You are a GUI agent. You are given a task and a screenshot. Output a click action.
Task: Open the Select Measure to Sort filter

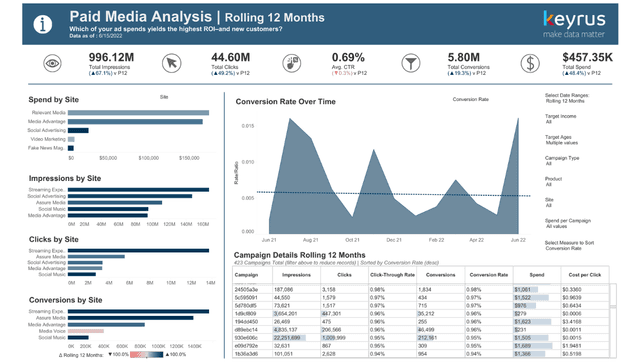(569, 245)
